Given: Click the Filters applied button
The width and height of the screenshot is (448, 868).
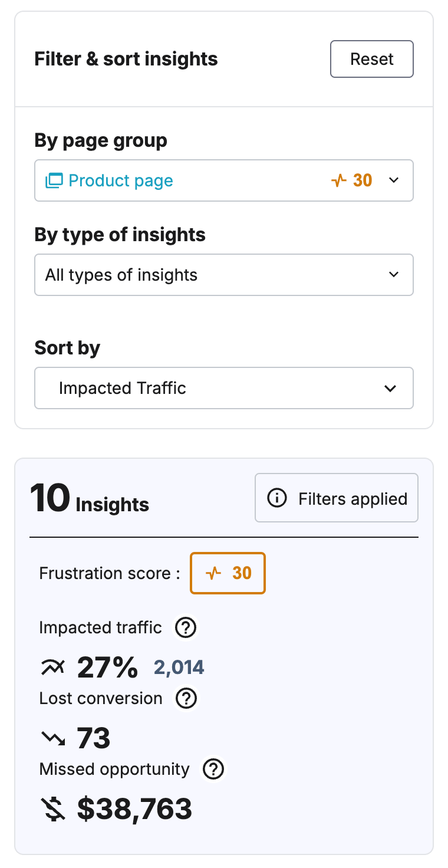Looking at the screenshot, I should coord(336,498).
